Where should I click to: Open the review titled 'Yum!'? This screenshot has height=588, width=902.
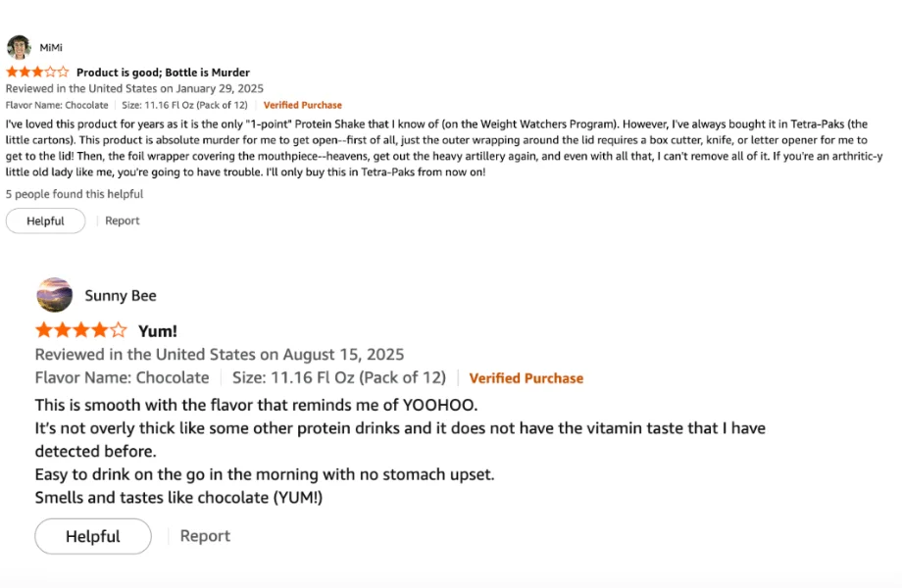coord(157,331)
